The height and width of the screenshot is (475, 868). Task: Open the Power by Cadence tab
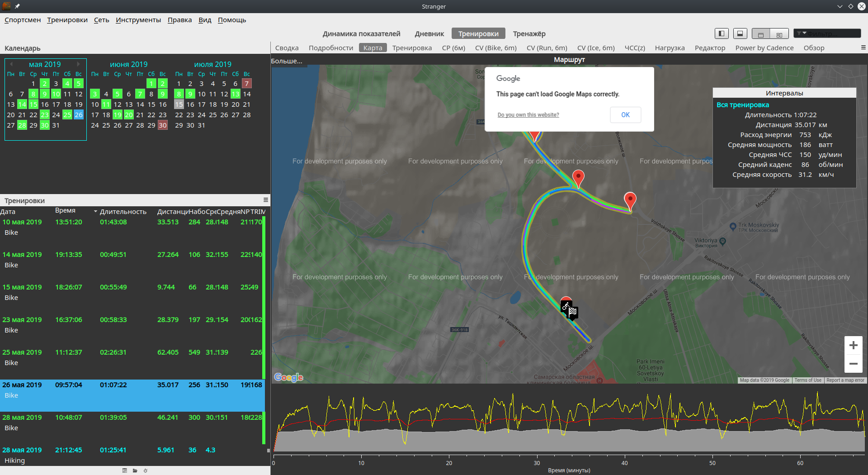(x=764, y=48)
